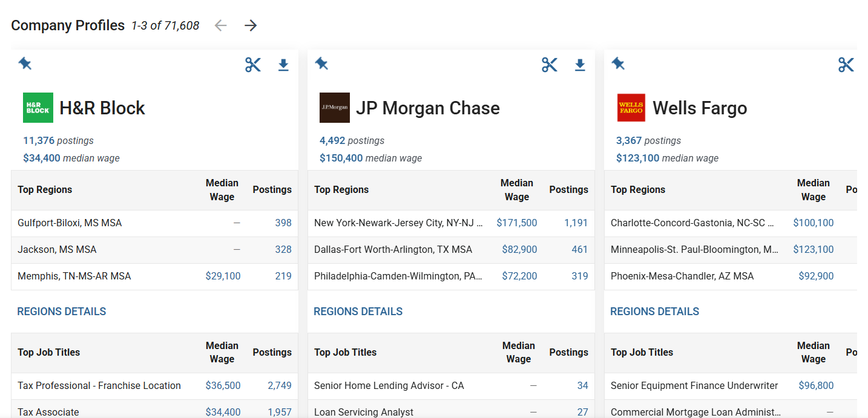868x418 pixels.
Task: Click 1,957 postings for Tax Associate
Action: point(280,413)
